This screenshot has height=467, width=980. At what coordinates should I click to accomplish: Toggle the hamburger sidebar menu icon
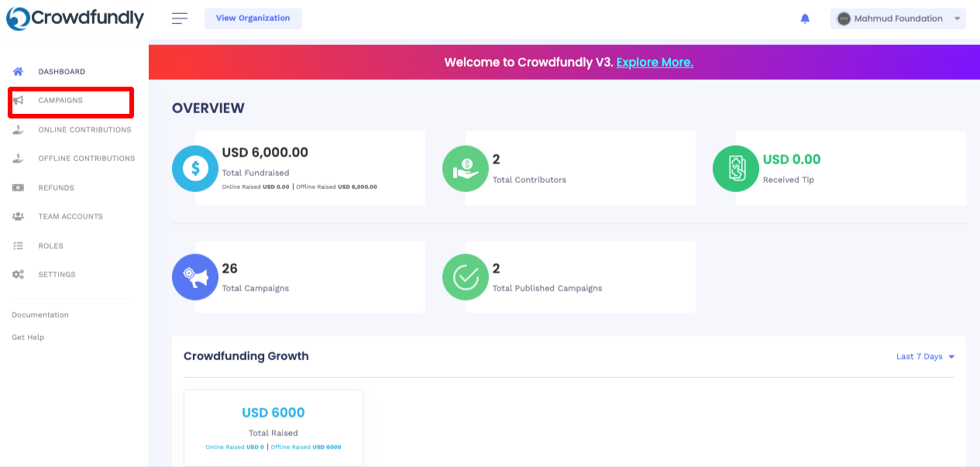[x=180, y=19]
